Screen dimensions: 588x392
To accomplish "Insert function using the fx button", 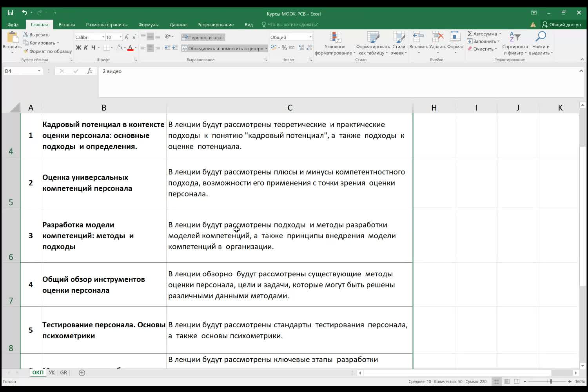I will point(90,71).
